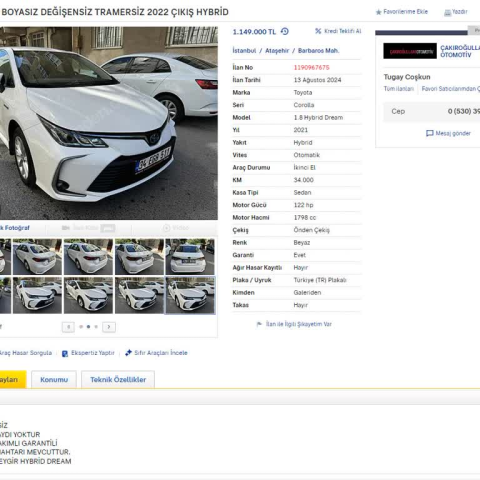Click the Motor Hacmi value 1798 cc
The width and height of the screenshot is (480, 480).
tap(305, 218)
